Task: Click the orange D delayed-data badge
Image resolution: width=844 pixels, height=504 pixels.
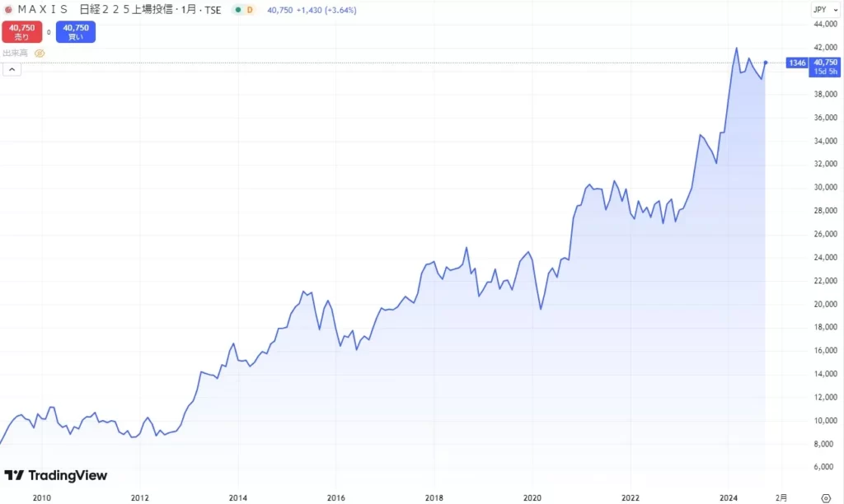Action: pos(250,10)
